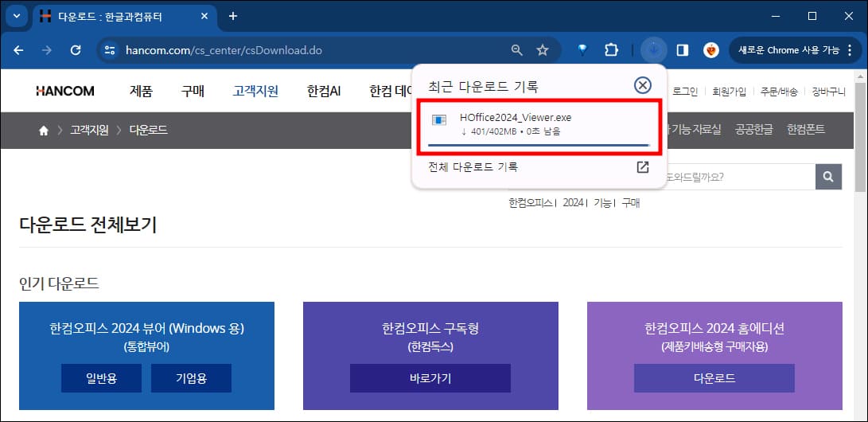This screenshot has width=868, height=422.
Task: Click 다운로드 in the breadcrumb
Action: 148,131
